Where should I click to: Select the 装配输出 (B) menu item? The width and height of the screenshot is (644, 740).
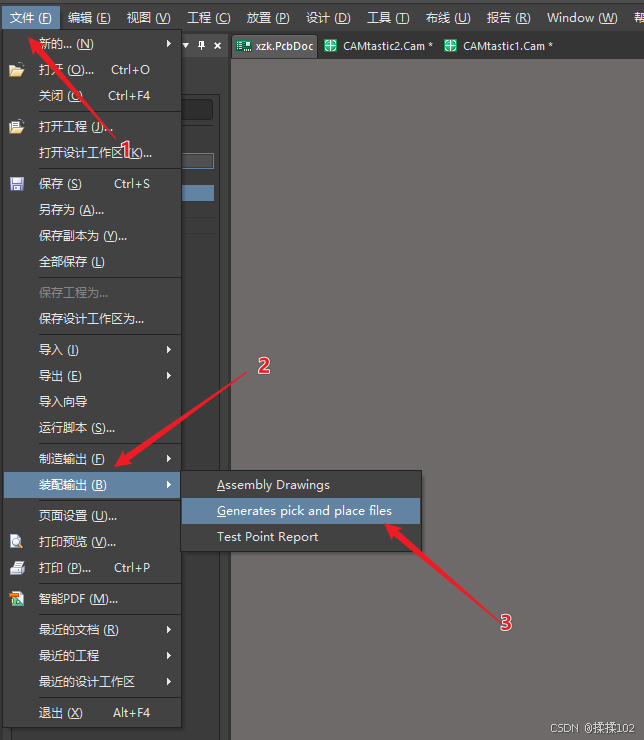92,485
